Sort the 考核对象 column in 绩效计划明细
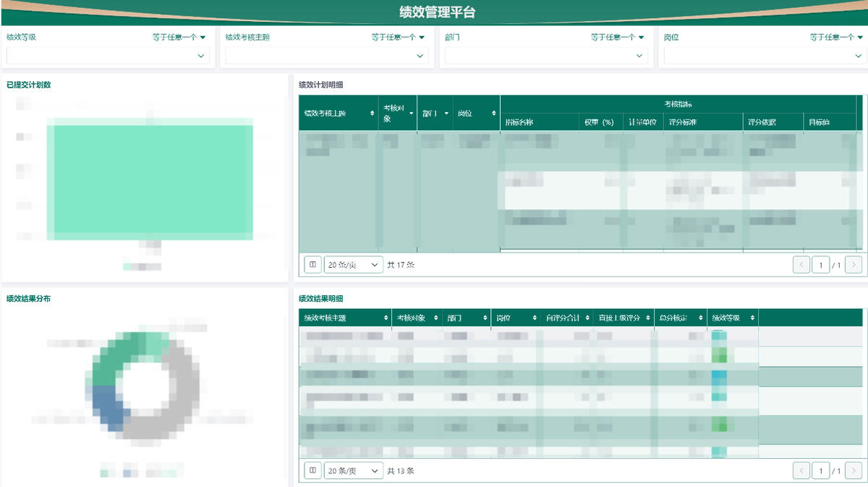 (409, 114)
